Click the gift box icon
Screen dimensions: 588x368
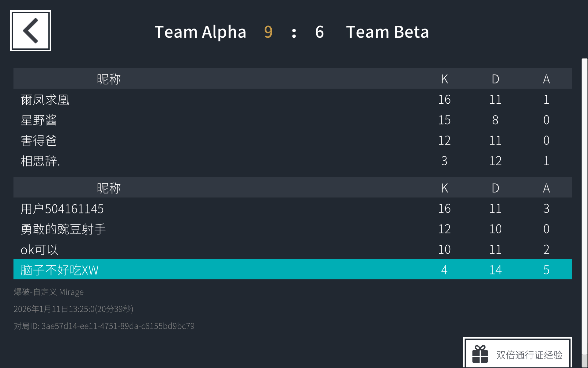pos(480,354)
